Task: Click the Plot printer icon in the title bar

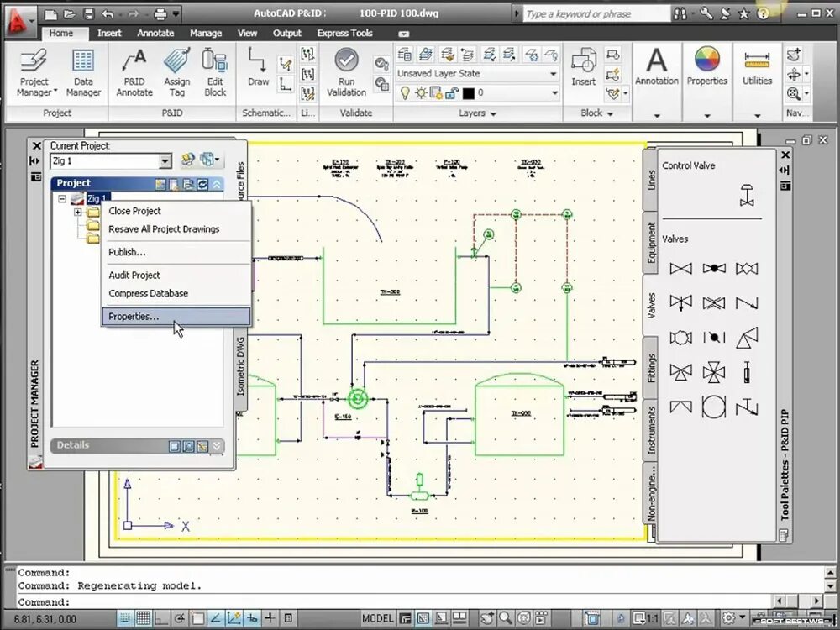Action: coord(160,14)
